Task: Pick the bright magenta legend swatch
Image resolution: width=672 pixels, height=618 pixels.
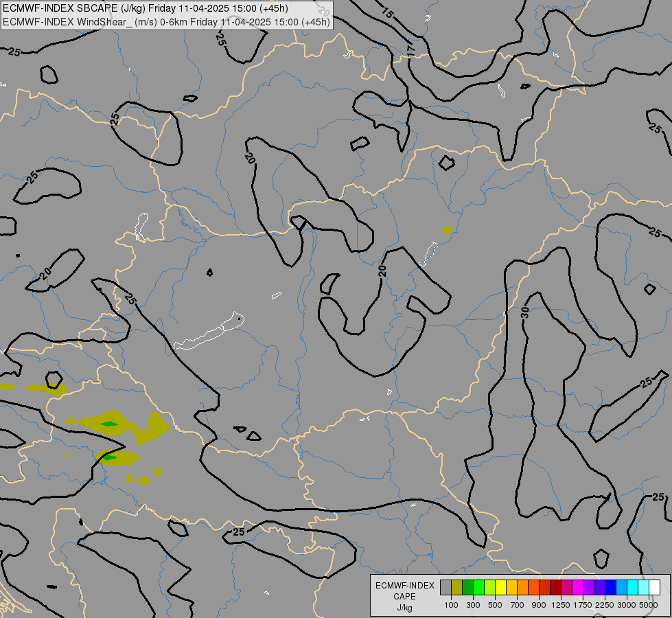Action: [x=578, y=588]
